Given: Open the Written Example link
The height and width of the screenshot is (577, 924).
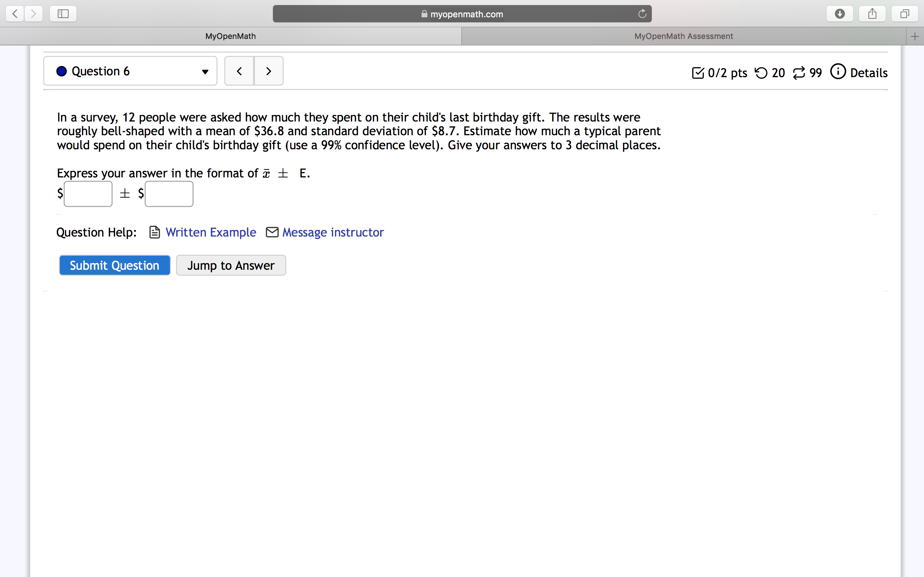Looking at the screenshot, I should (x=211, y=232).
